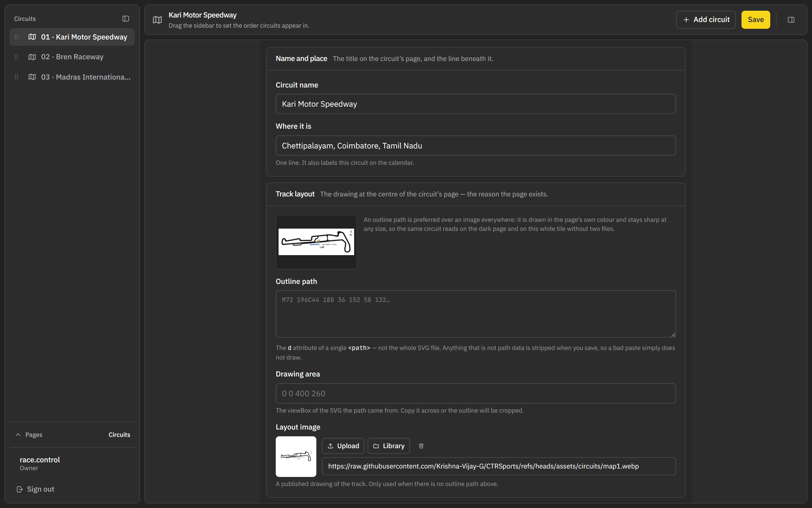Click the race.control Owner account label
The height and width of the screenshot is (508, 812).
(x=39, y=464)
